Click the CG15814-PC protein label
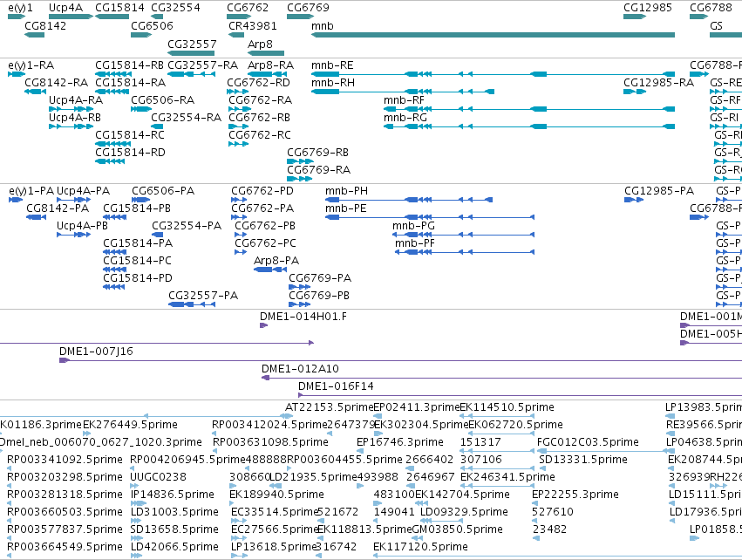 (137, 260)
